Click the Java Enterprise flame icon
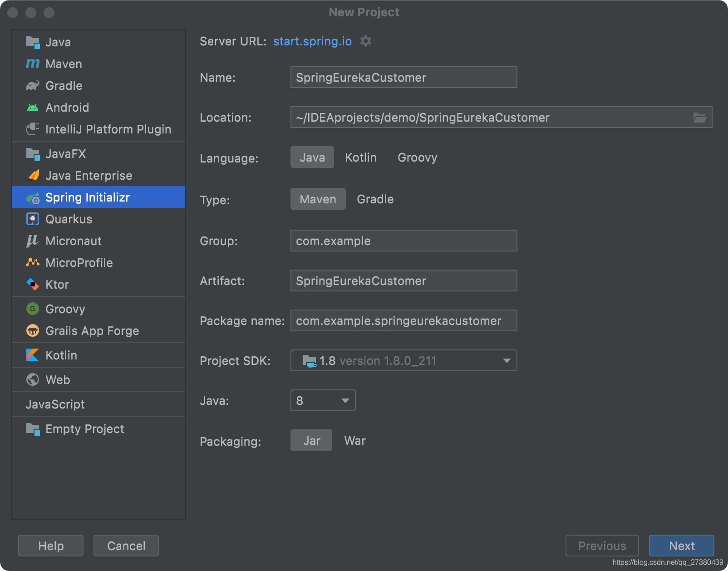Image resolution: width=728 pixels, height=571 pixels. coord(33,176)
